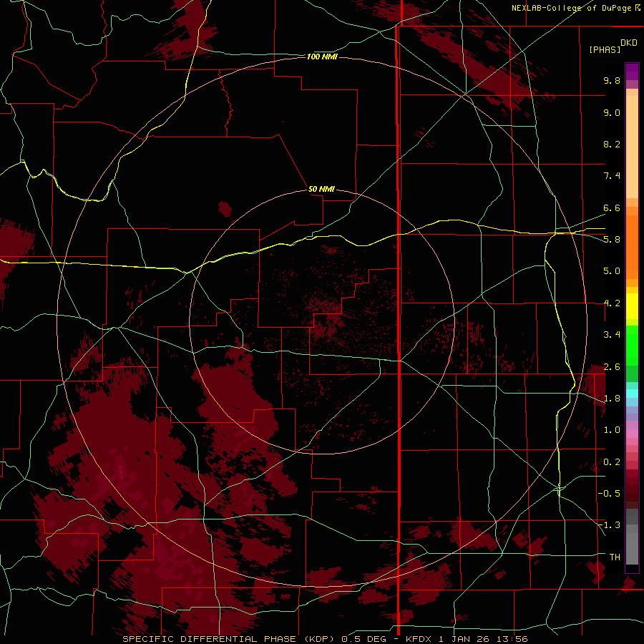The width and height of the screenshot is (644, 644).
Task: Click the 1.0 legend value
Action: pos(612,430)
